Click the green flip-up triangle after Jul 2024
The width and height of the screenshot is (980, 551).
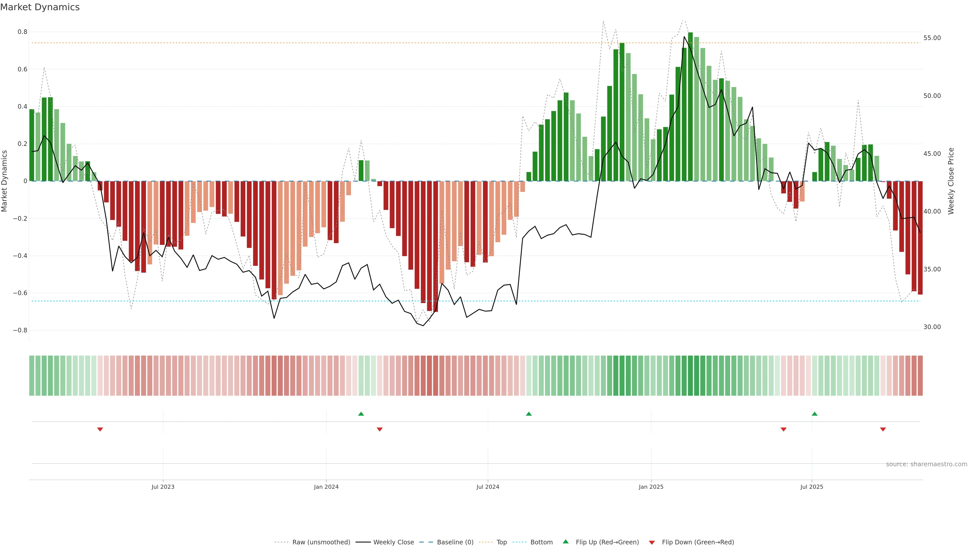pos(529,414)
